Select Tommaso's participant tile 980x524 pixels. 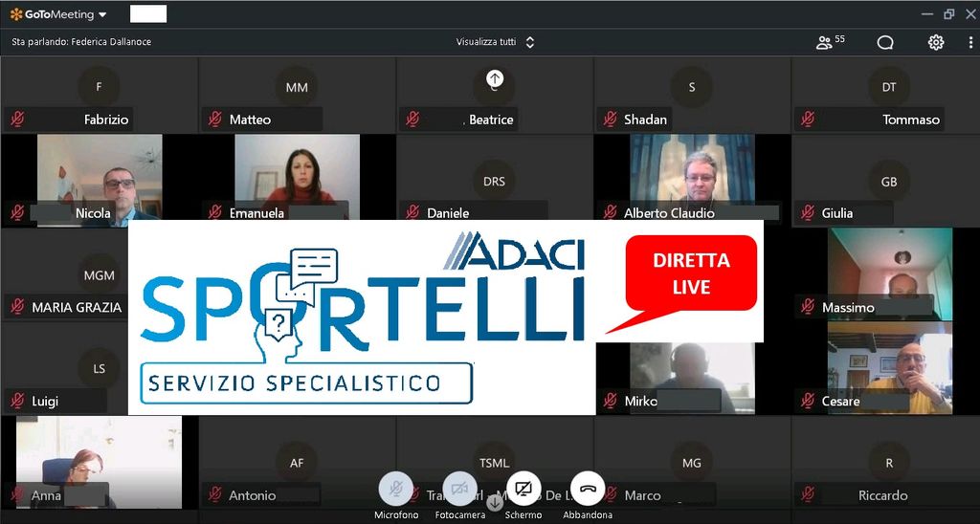pos(889,96)
